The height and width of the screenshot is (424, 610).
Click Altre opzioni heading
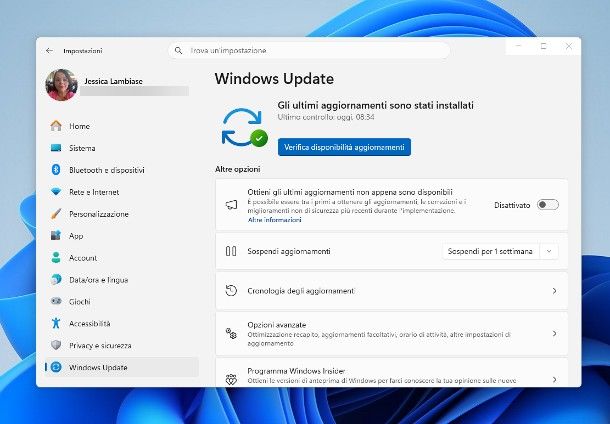238,169
